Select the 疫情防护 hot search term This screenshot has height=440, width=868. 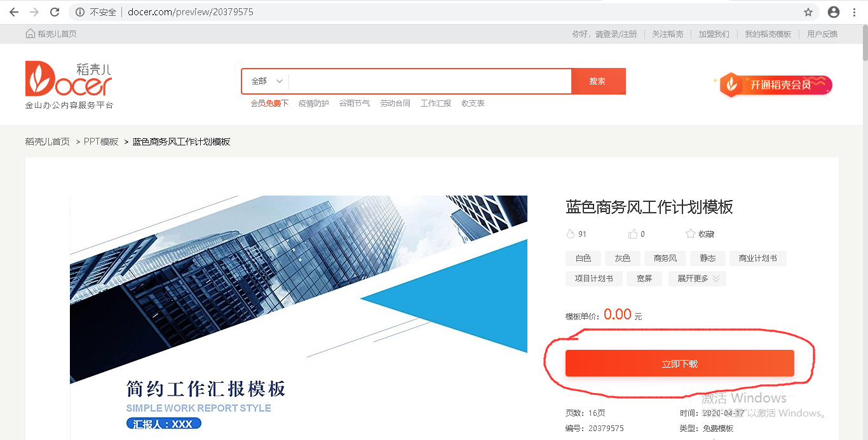coord(313,103)
